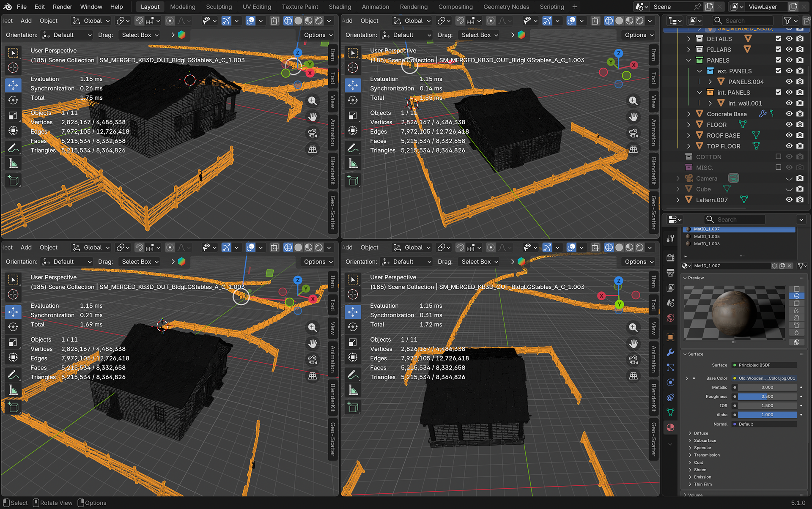Open the Material properties tab
812x509 pixels.
(670, 427)
